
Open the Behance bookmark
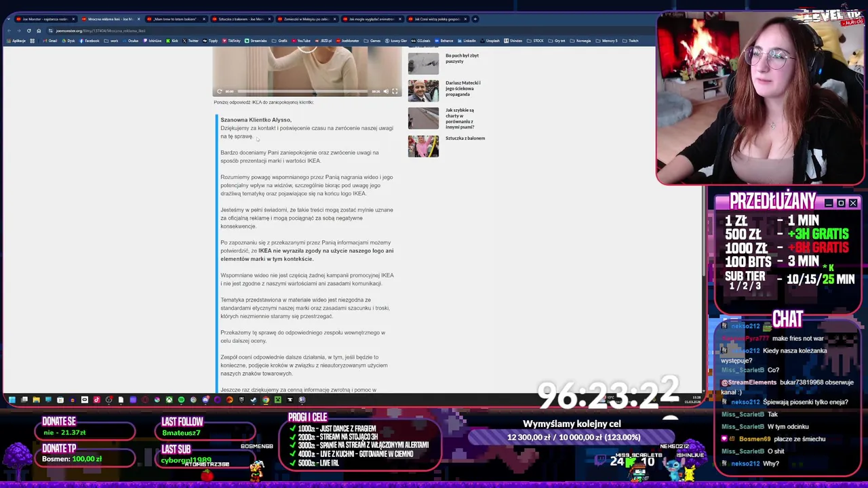(444, 41)
